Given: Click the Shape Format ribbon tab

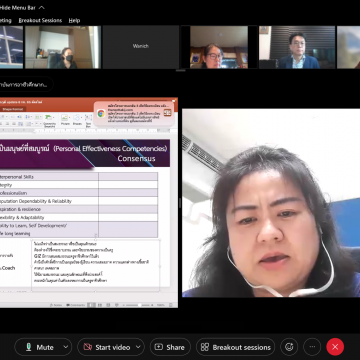Looking at the screenshot, I should coord(12,109).
